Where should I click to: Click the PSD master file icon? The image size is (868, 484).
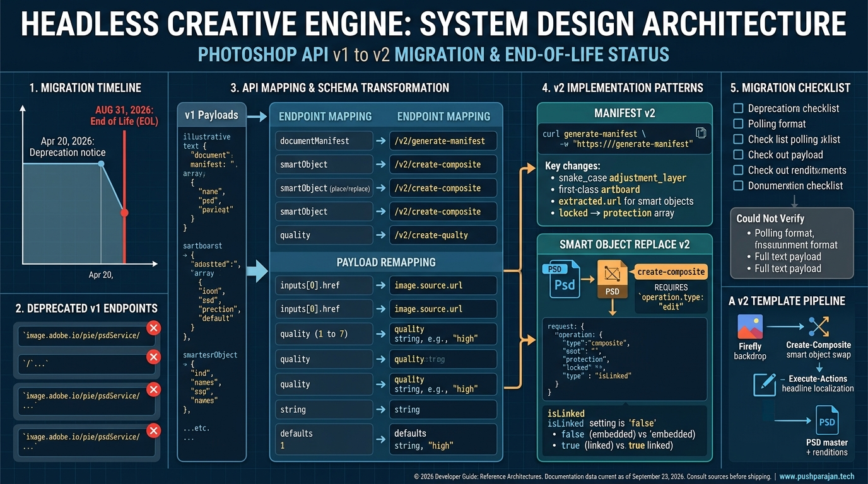pyautogui.click(x=826, y=420)
